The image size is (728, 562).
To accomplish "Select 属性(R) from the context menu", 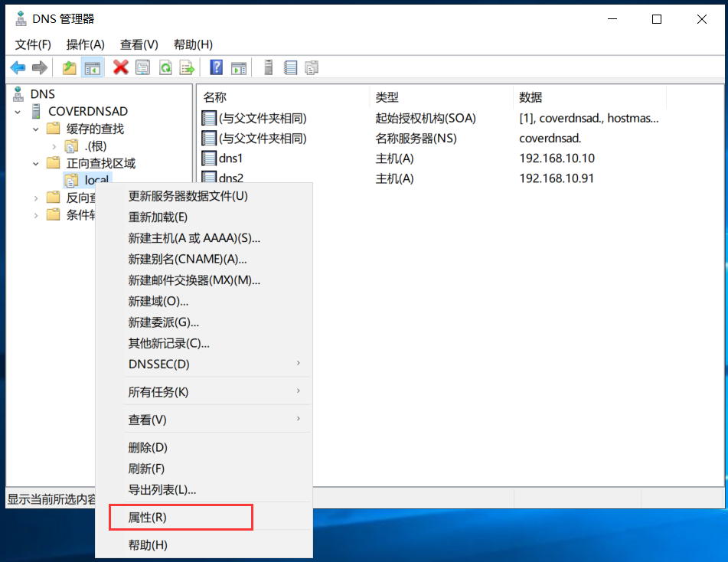I will pos(147,518).
